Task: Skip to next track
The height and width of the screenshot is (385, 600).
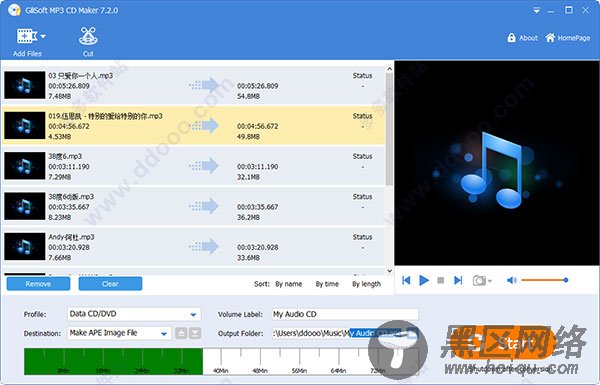Action: (x=458, y=281)
